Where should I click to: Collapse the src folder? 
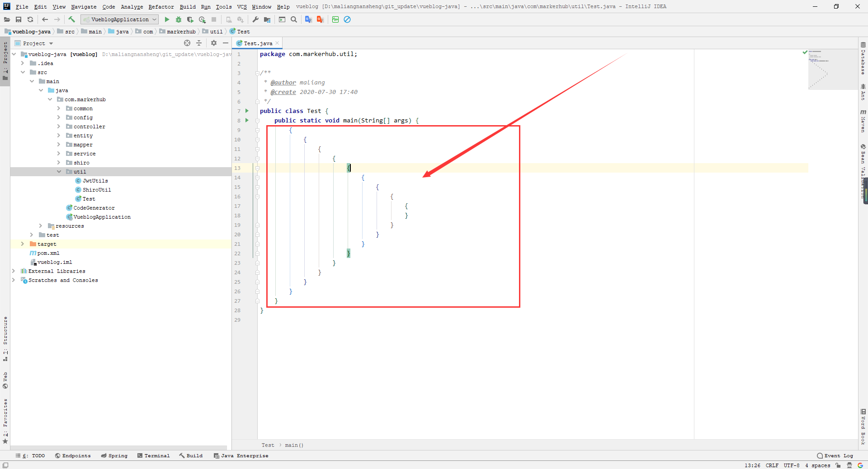click(x=23, y=72)
